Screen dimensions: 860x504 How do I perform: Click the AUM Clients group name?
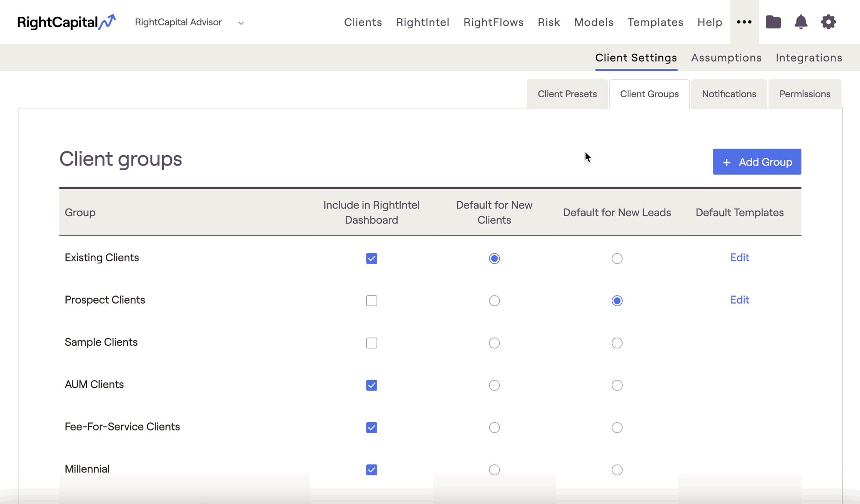94,384
